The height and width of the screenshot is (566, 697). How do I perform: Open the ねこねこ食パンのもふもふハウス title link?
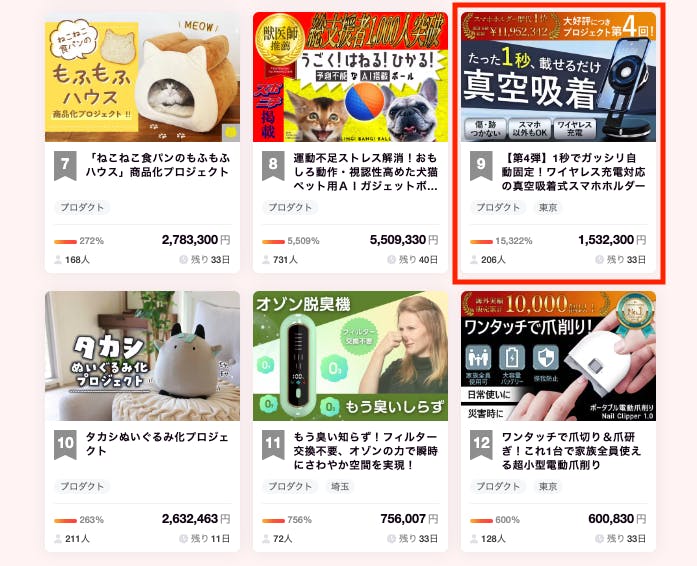[158, 165]
